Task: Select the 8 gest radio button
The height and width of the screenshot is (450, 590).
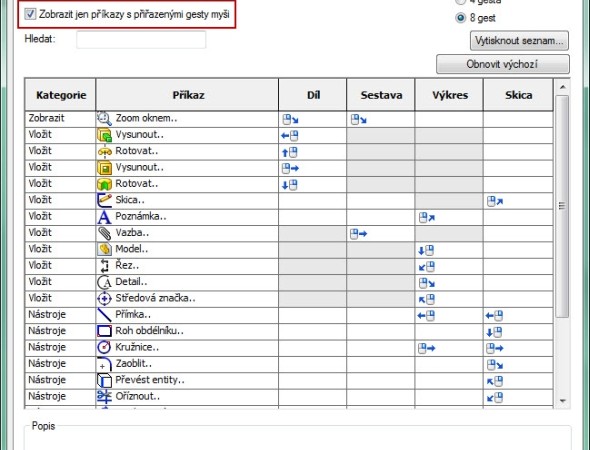Action: [461, 18]
